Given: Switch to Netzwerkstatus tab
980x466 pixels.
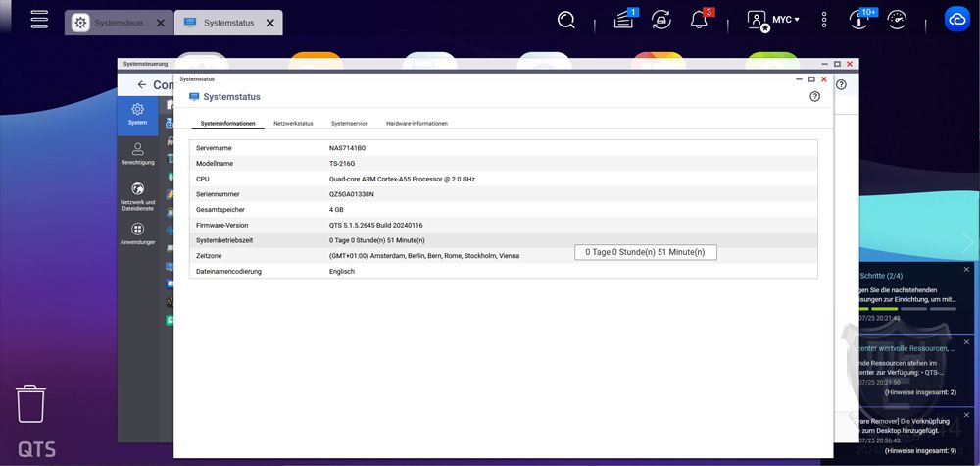Looking at the screenshot, I should (x=293, y=124).
